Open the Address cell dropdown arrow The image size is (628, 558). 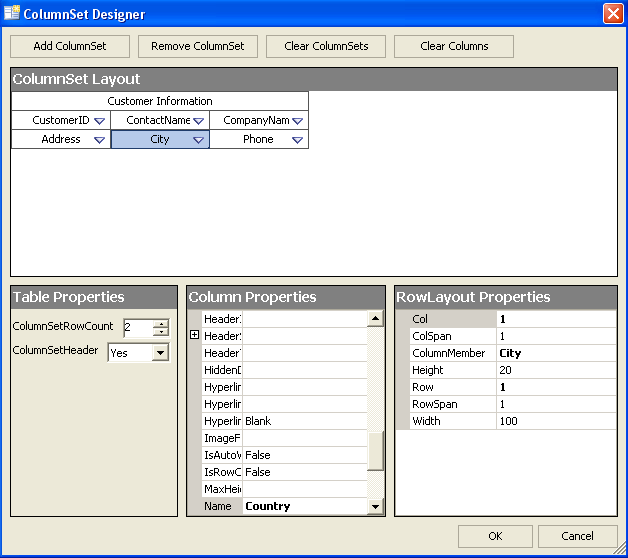point(99,140)
